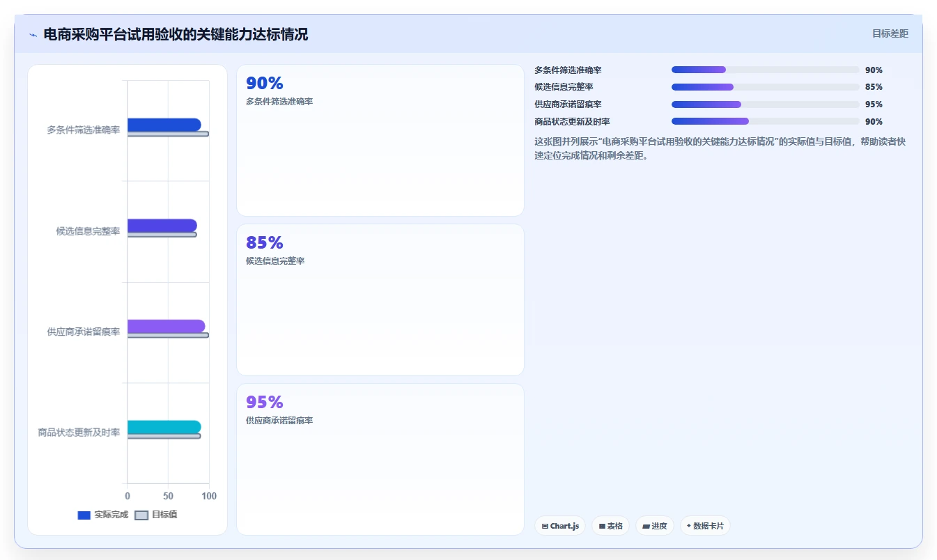Click the blue 实际完成 legend swatch
The image size is (937, 560).
pyautogui.click(x=84, y=515)
